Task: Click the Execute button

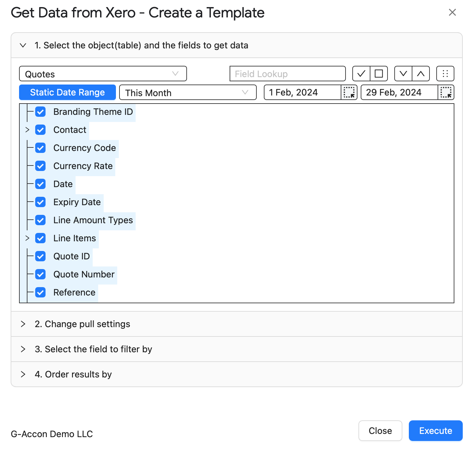Action: (436, 431)
